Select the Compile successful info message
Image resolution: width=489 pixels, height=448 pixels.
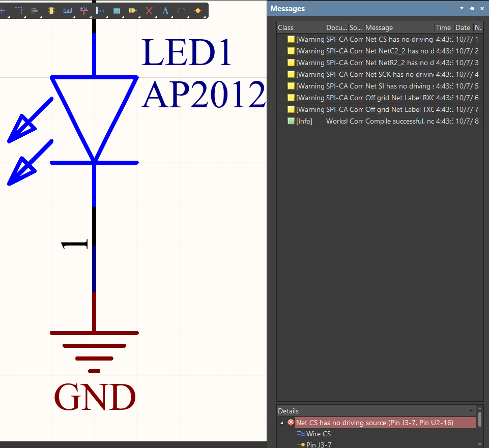tap(380, 121)
